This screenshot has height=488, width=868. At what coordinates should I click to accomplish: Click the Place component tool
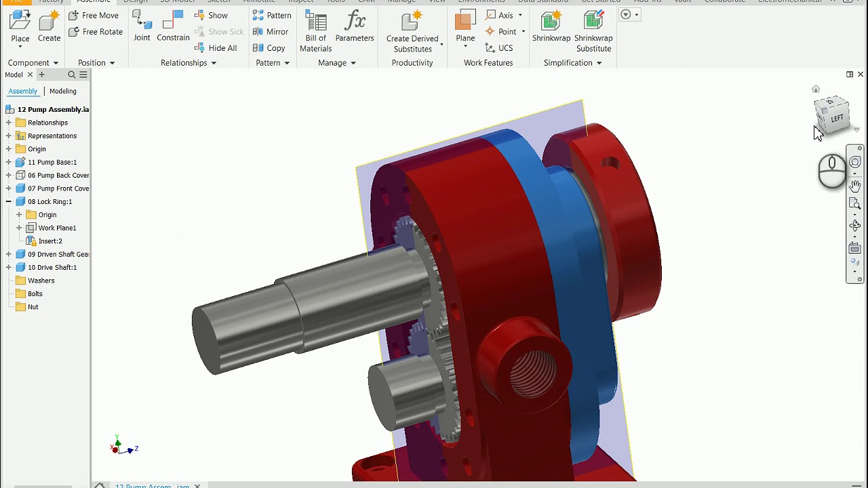coord(20,27)
